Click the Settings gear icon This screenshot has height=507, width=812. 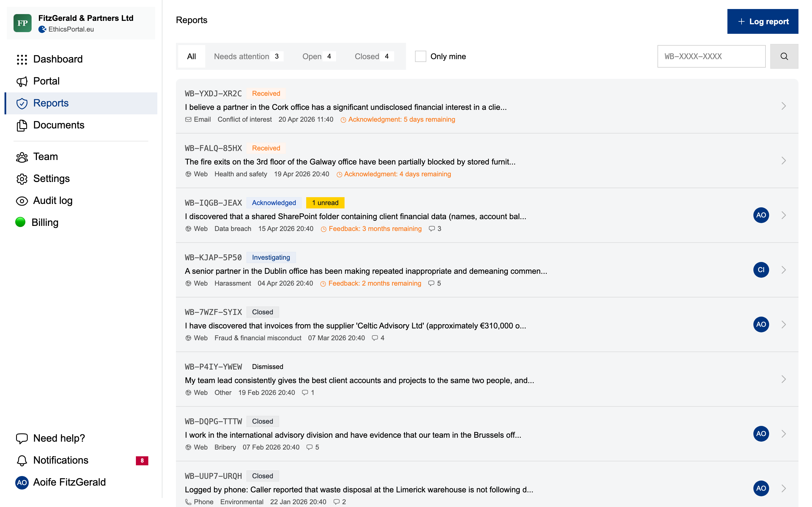point(22,179)
